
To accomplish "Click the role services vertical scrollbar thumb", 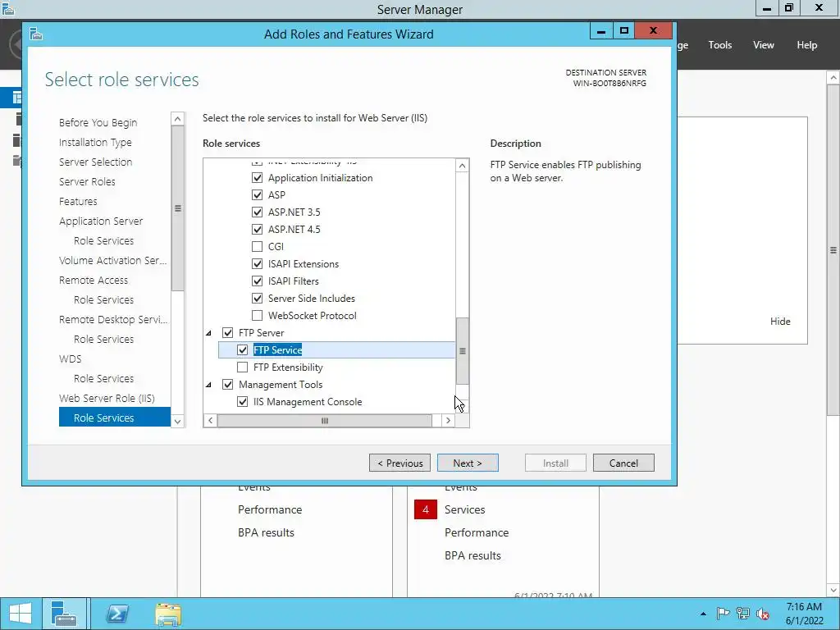I will click(x=463, y=351).
